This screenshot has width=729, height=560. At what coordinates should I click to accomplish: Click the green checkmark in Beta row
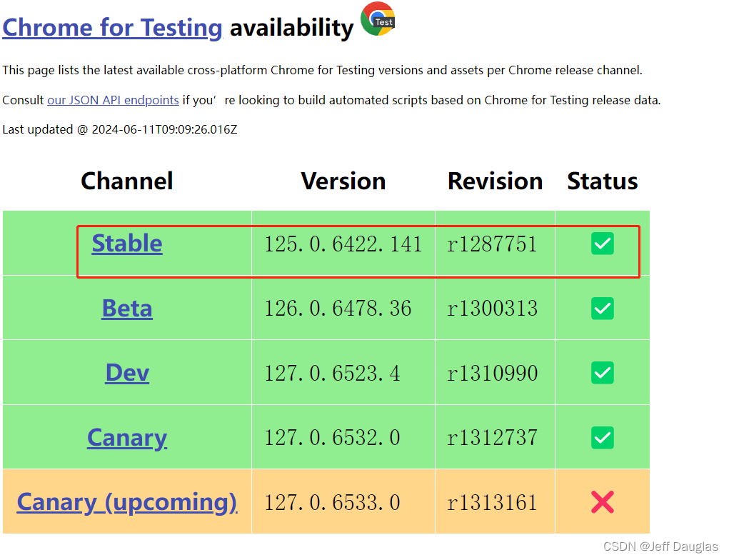coord(603,309)
